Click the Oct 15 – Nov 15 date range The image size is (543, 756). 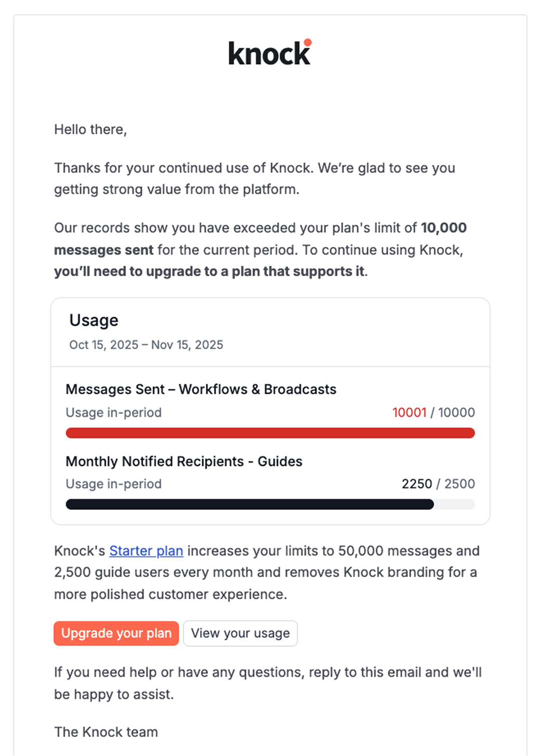[x=145, y=345]
